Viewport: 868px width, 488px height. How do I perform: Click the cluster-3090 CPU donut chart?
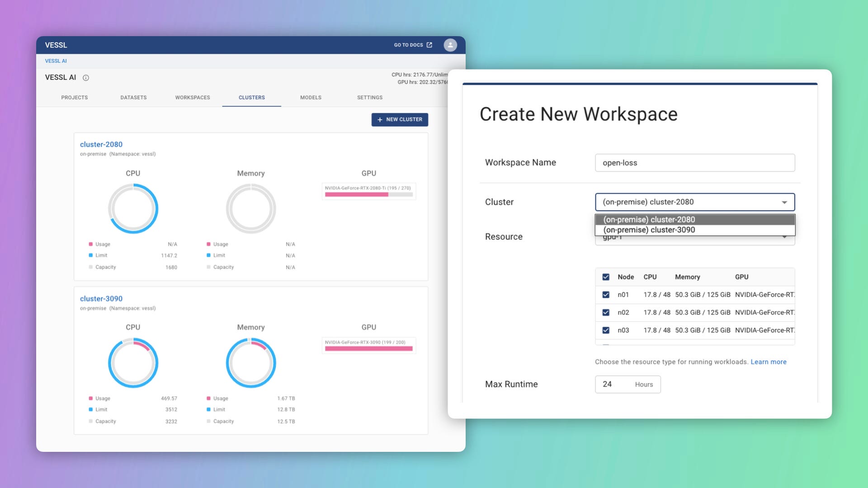click(x=133, y=363)
